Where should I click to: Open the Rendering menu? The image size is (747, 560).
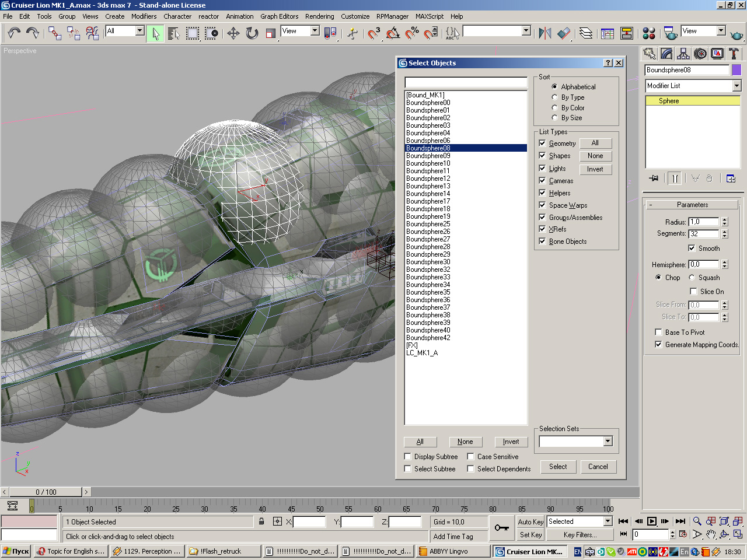coord(319,16)
